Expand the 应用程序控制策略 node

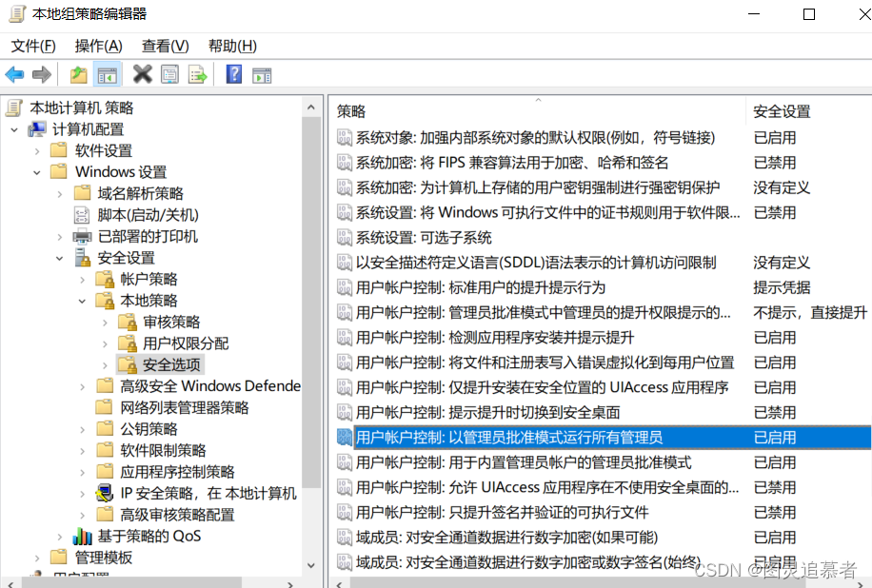[x=82, y=473]
